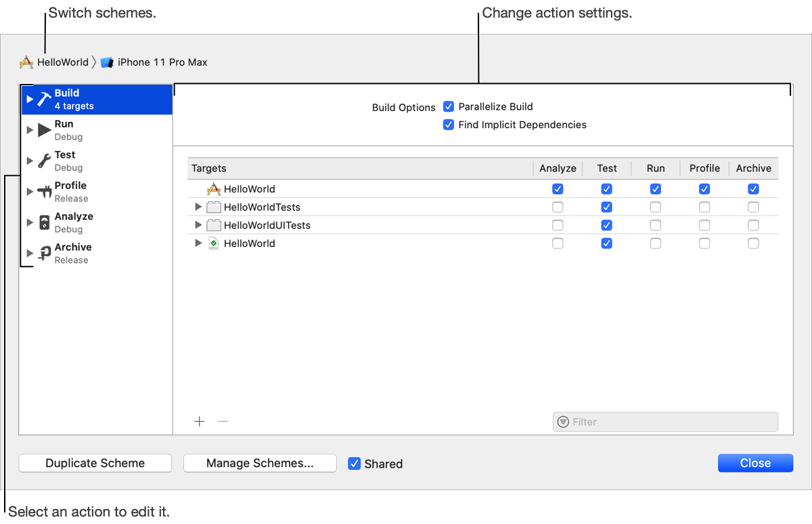
Task: Disable Find Implicit Dependencies option
Action: click(x=449, y=125)
